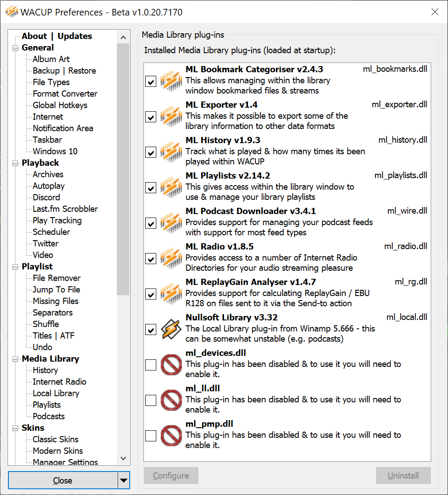Disable the ML Radio plug-in checkbox

tap(151, 259)
